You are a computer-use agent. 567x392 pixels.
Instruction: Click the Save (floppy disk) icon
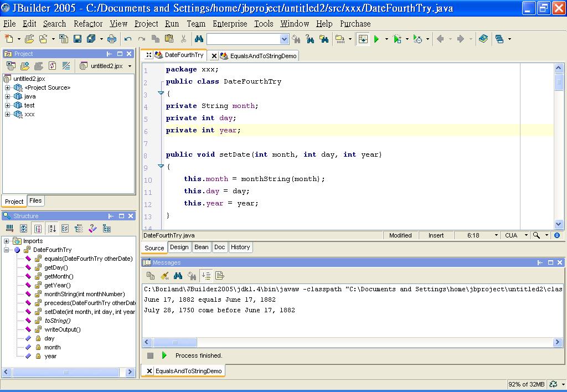78,39
